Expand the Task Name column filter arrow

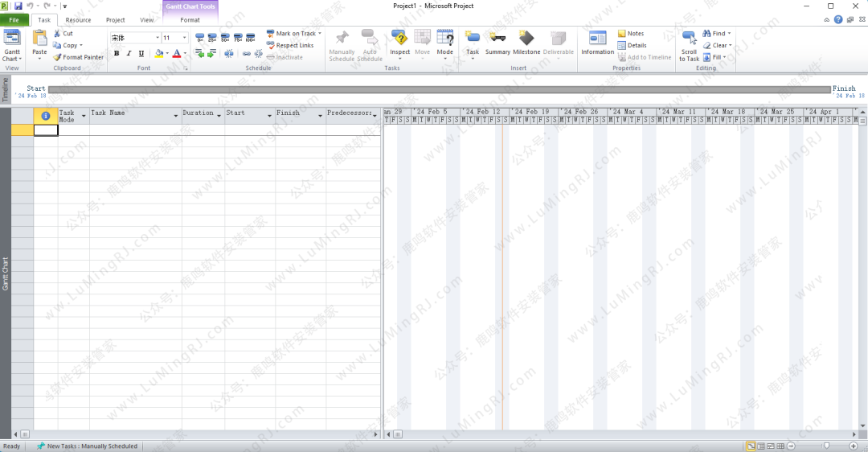(x=176, y=117)
